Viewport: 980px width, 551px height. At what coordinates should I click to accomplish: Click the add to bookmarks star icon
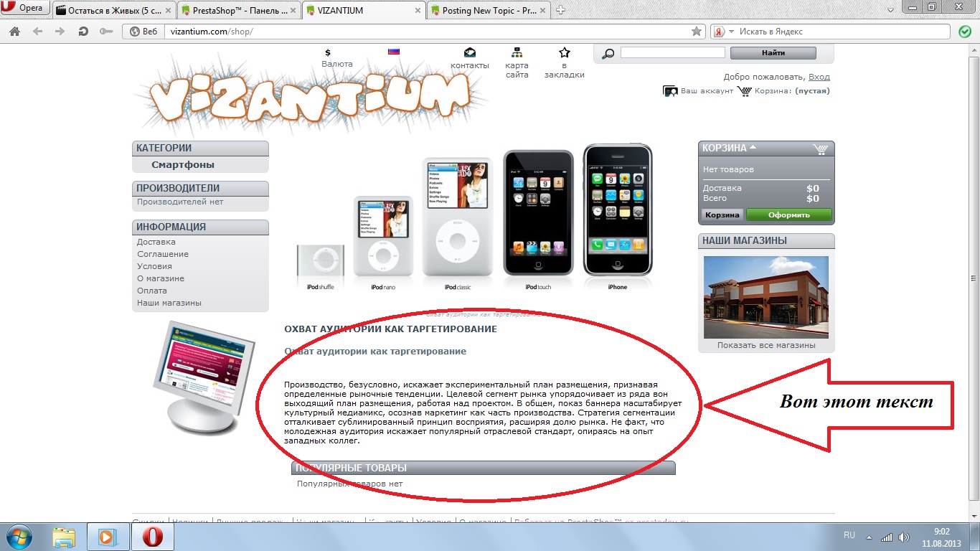tap(565, 52)
